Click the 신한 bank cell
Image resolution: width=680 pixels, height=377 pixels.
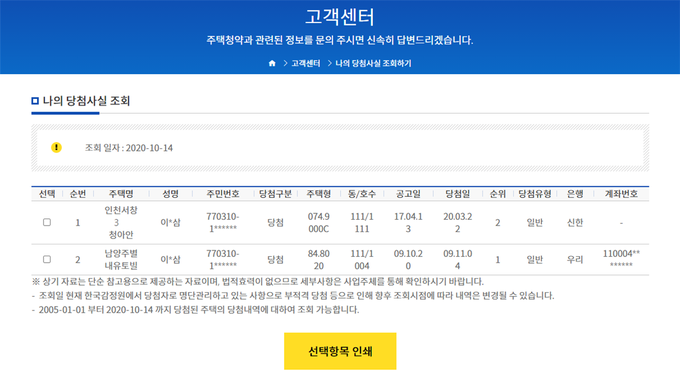click(575, 223)
